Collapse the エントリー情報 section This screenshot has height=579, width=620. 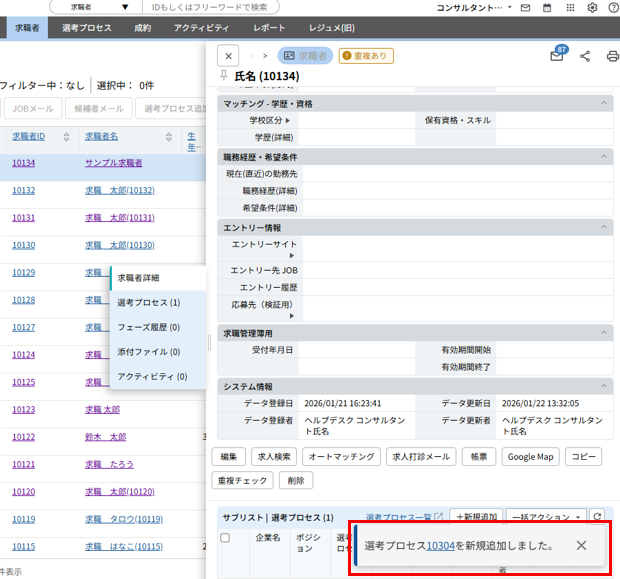click(x=604, y=228)
